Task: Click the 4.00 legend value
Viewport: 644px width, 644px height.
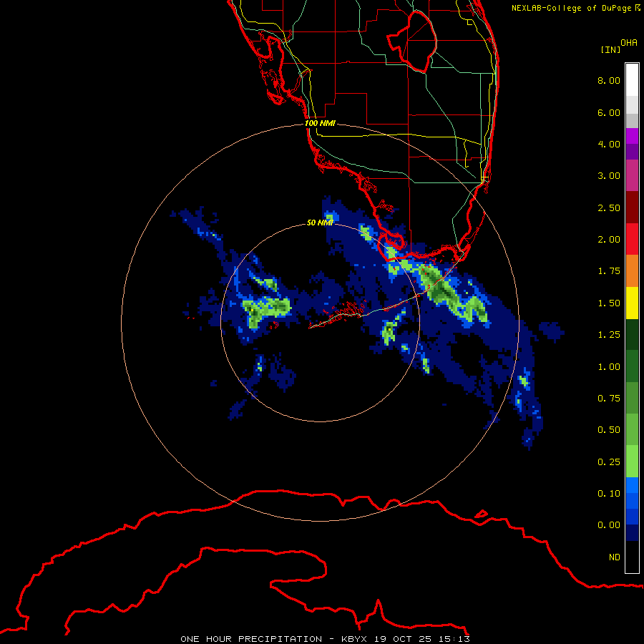Action: 609,144
